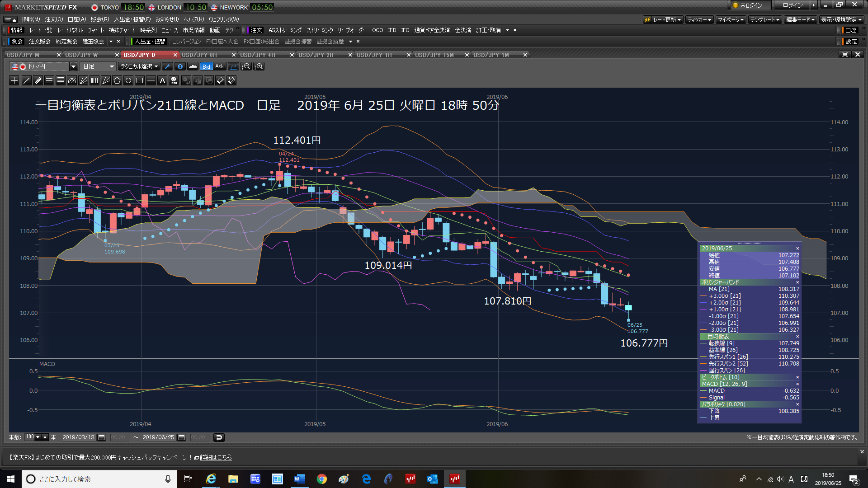Click the start date 2019/03/13 field
Screen dimensions: 868x488
[x=78, y=437]
